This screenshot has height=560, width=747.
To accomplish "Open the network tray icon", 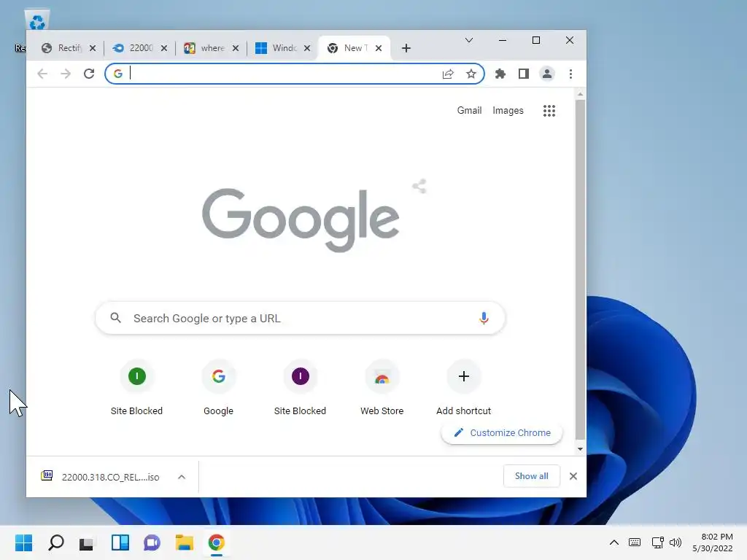I will 657,542.
